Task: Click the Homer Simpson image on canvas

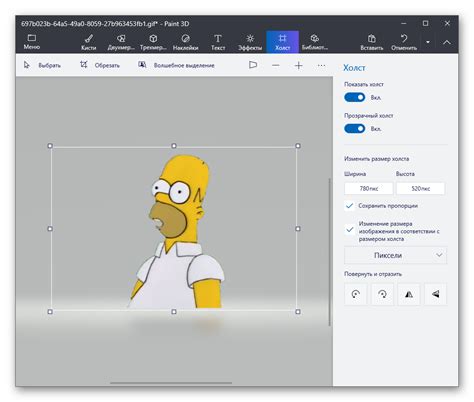Action: click(177, 232)
